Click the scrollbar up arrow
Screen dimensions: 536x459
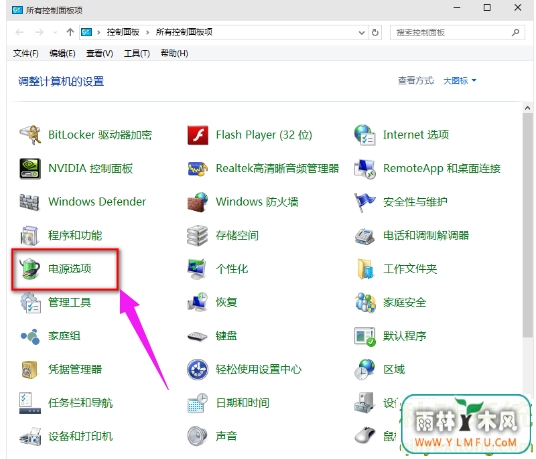point(527,108)
